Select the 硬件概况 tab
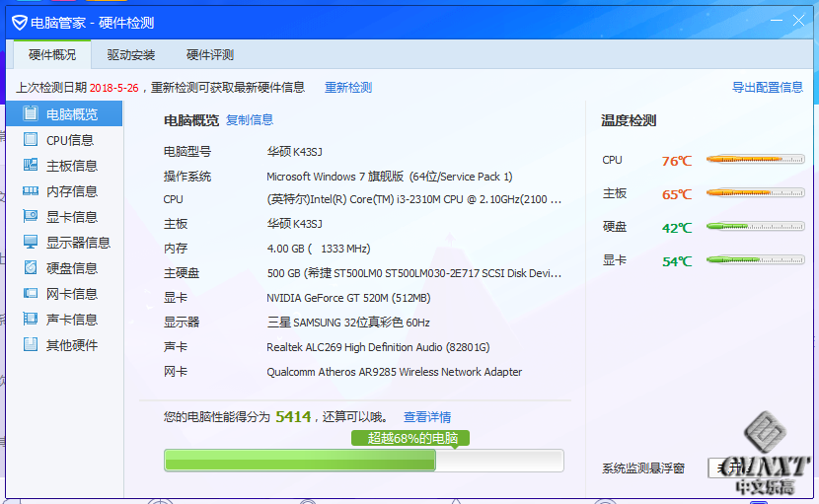The image size is (819, 504). tap(52, 55)
